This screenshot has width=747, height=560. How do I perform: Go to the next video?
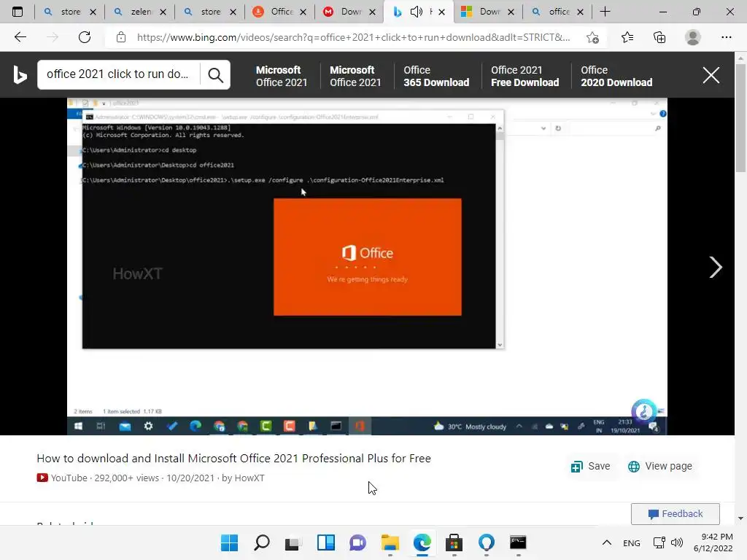click(x=715, y=267)
